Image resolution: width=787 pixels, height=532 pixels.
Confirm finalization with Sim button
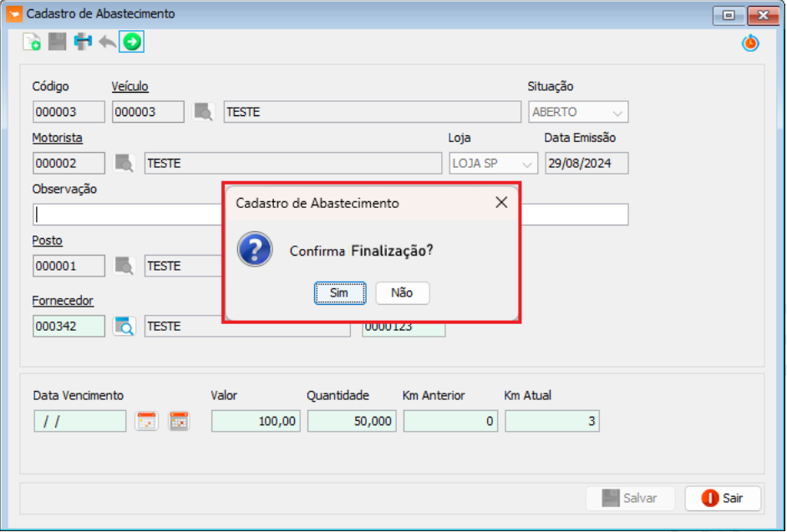339,293
